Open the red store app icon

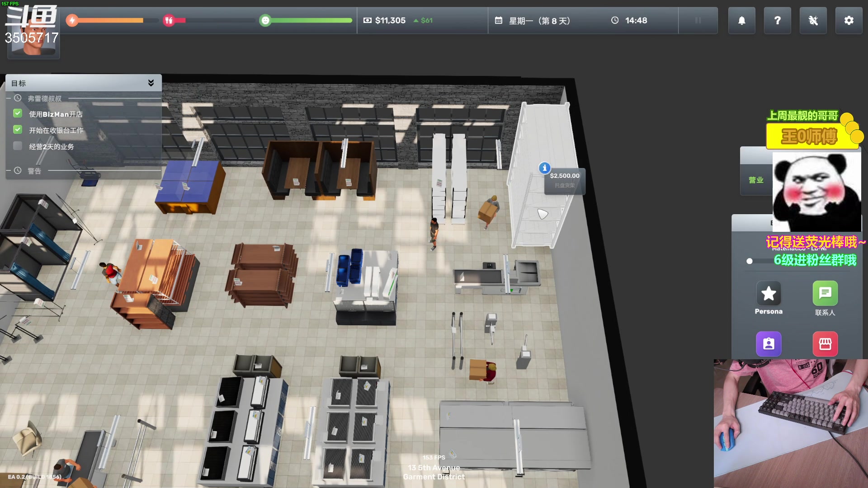tap(825, 344)
